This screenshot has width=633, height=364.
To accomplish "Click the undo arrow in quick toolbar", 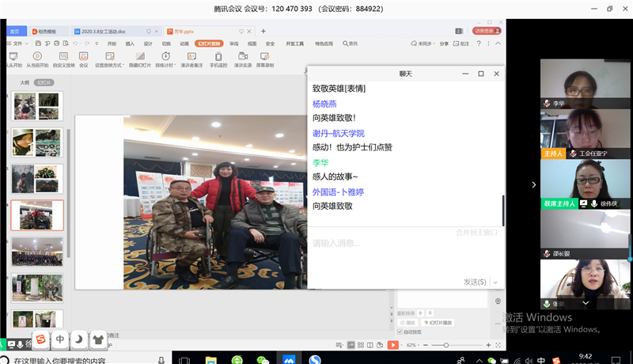I will 75,44.
